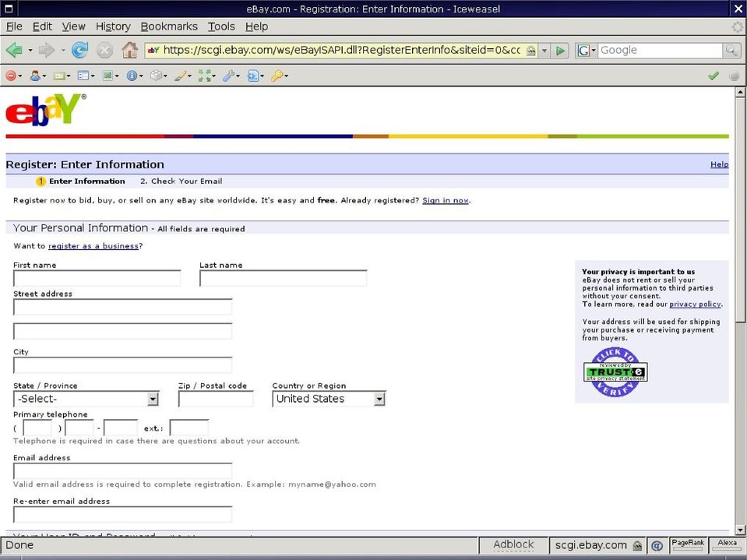Click the Resize green arrows toolbar icon
This screenshot has width=747, height=560.
(204, 76)
